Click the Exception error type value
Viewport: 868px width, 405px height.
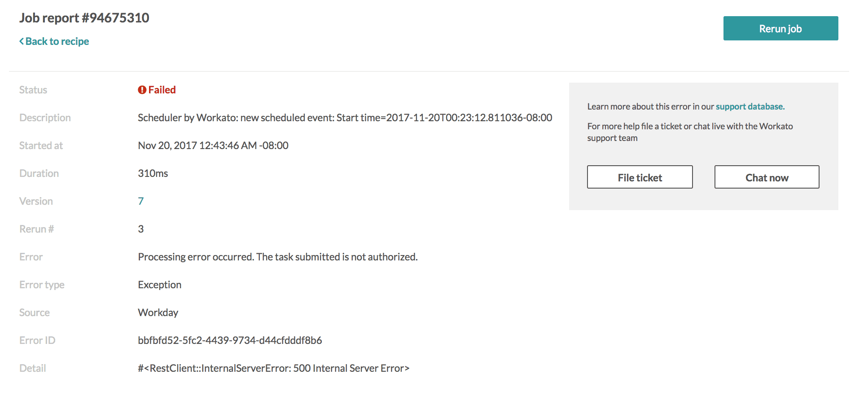coord(159,285)
